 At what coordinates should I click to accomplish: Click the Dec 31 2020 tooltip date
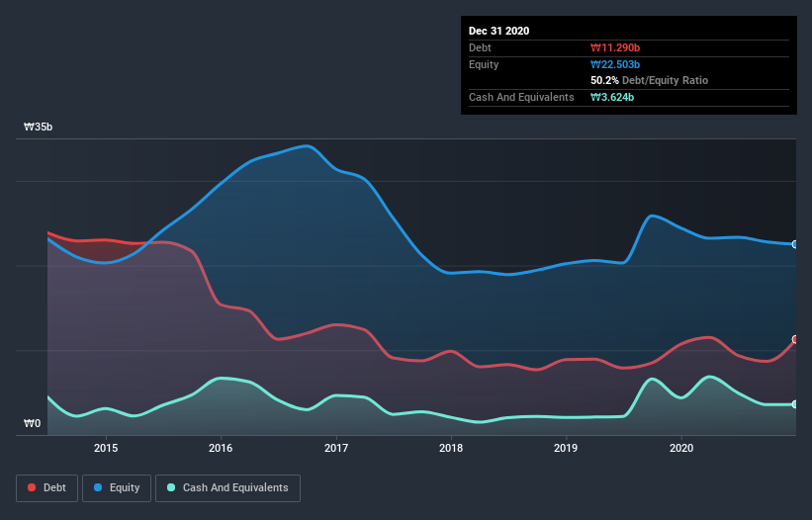(498, 31)
